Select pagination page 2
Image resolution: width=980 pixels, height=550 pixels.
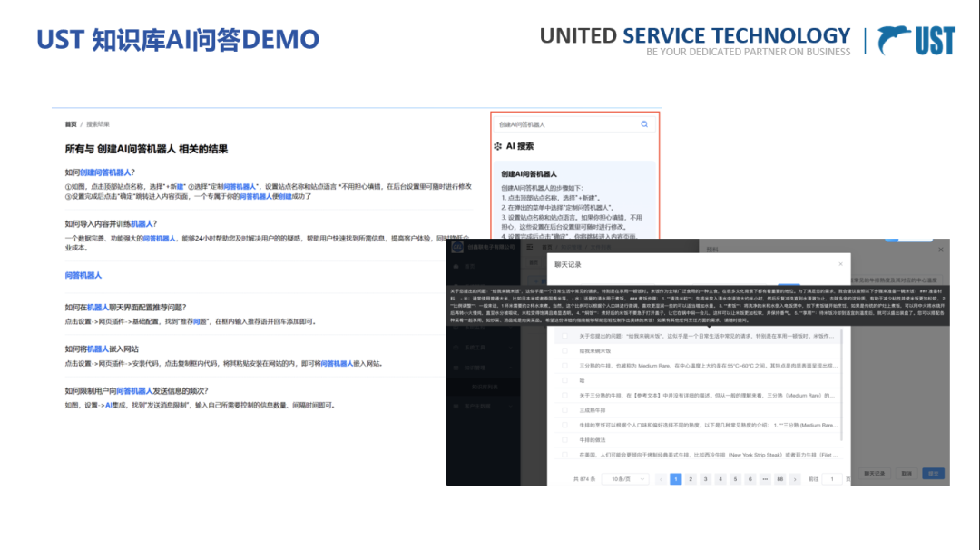[691, 479]
